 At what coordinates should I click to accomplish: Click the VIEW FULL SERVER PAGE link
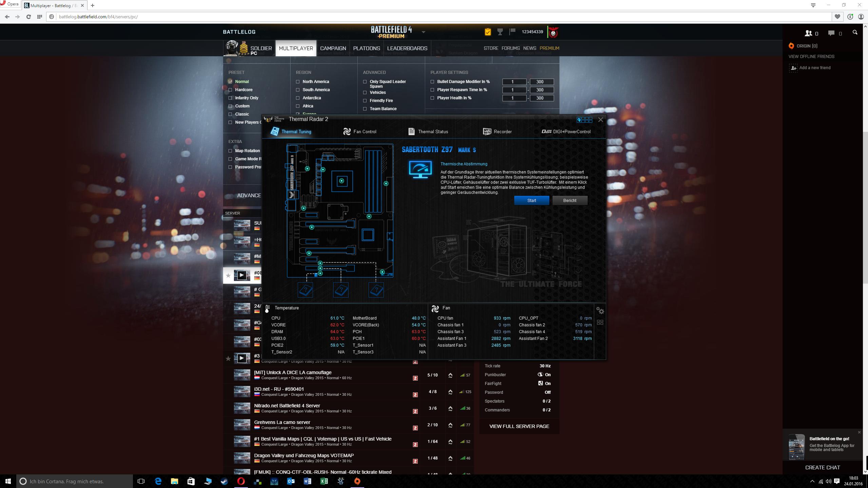tap(519, 426)
